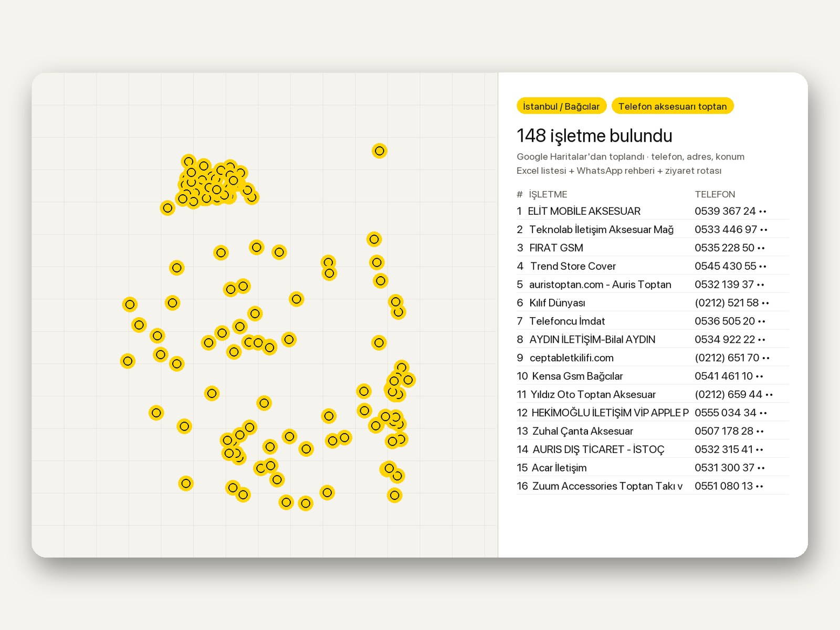The width and height of the screenshot is (840, 630).
Task: Click the map pin in the bottom-left corner of the map
Action: tap(186, 483)
